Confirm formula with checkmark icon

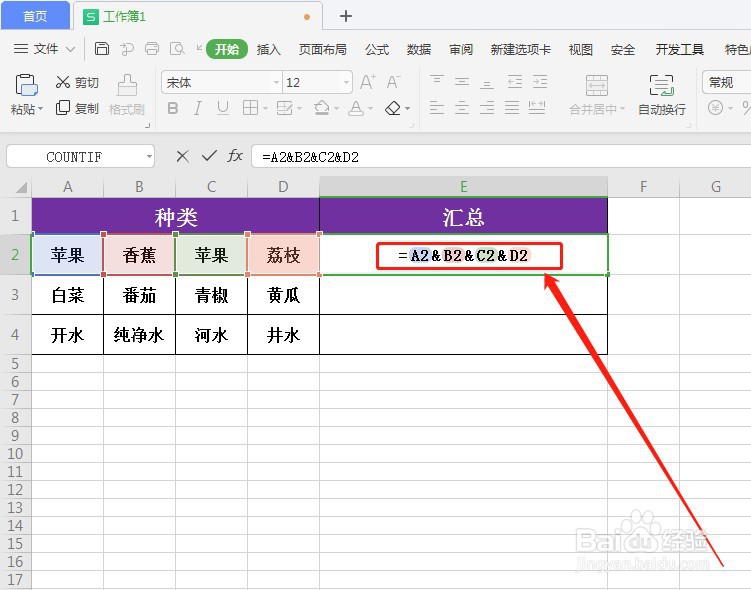click(209, 156)
